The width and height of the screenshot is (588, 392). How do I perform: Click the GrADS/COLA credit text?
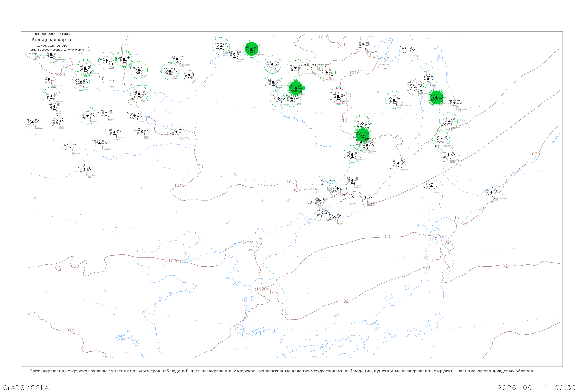point(26,387)
